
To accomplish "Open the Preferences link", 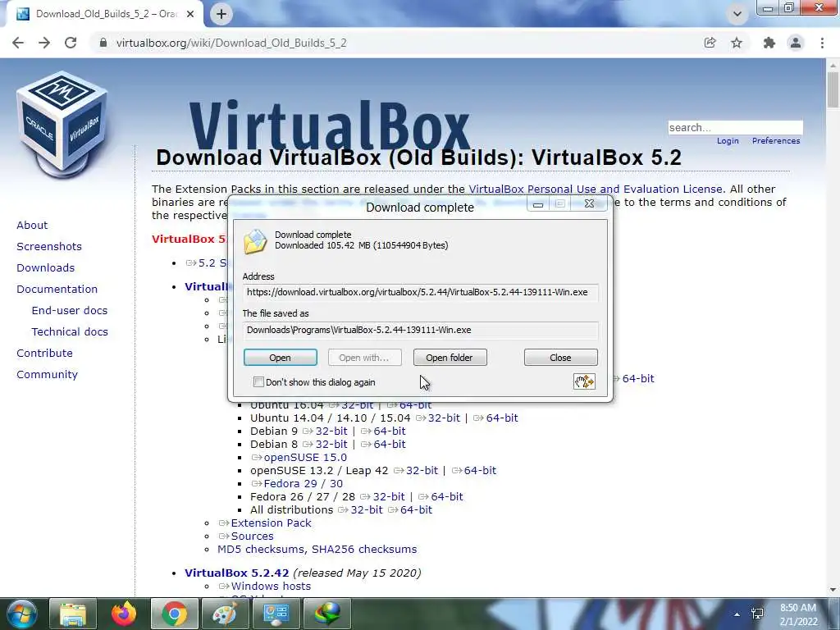I will pyautogui.click(x=776, y=141).
